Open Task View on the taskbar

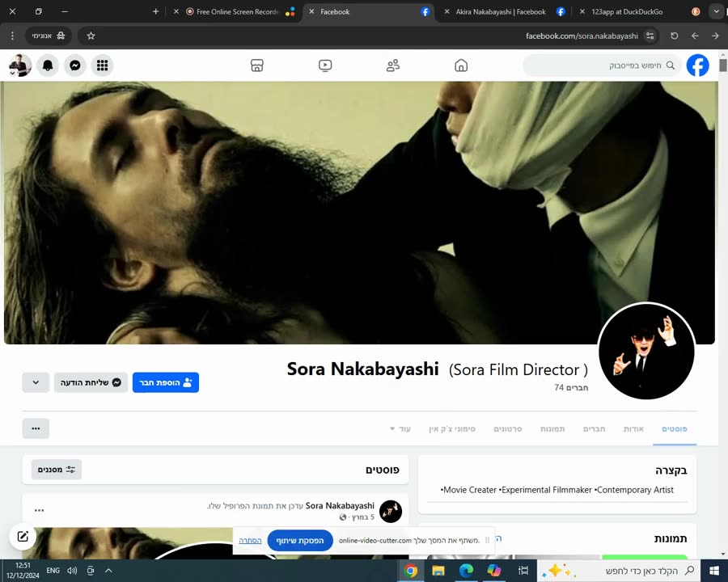(x=523, y=571)
